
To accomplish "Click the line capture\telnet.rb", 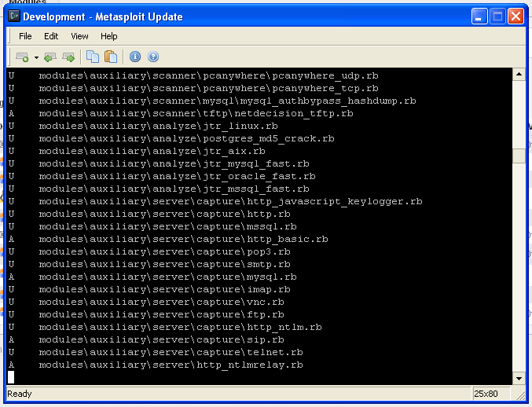I will click(x=156, y=352).
